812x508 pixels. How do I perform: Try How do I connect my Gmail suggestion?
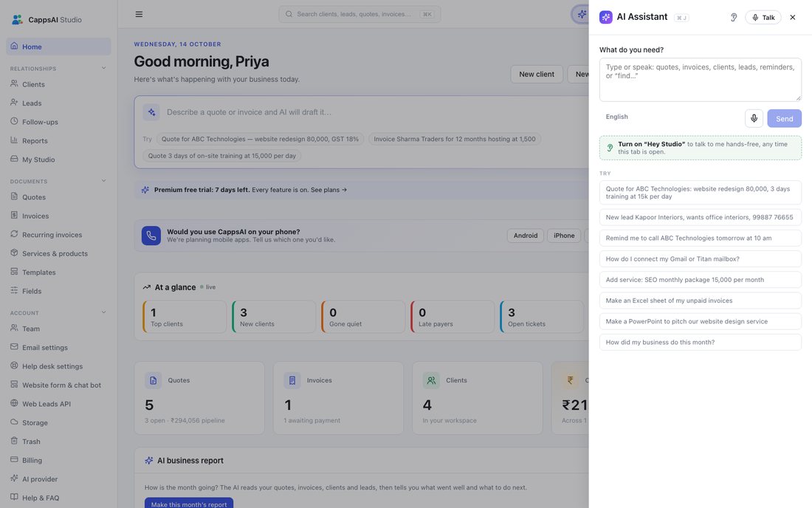[x=700, y=259]
